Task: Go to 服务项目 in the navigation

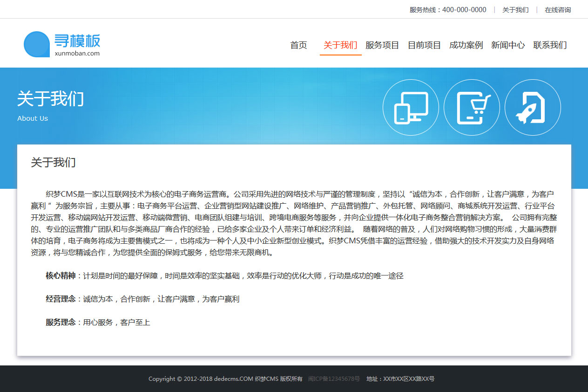Action: tap(382, 45)
